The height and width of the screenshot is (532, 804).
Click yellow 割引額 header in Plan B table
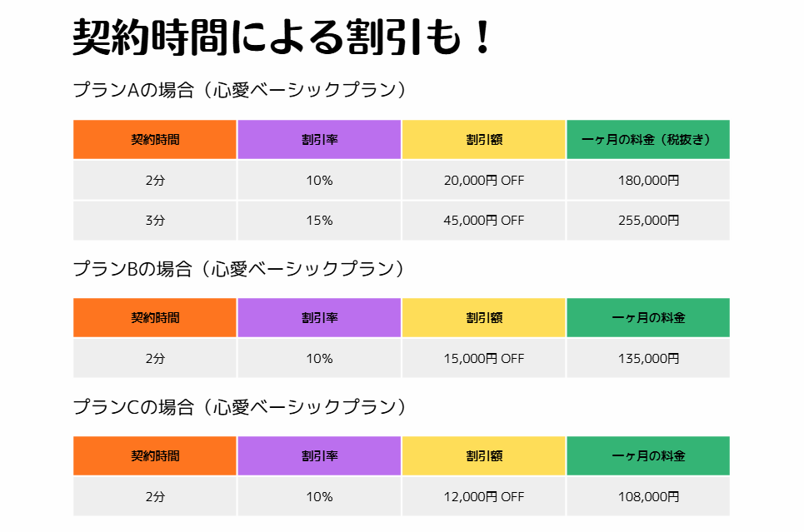tap(484, 318)
